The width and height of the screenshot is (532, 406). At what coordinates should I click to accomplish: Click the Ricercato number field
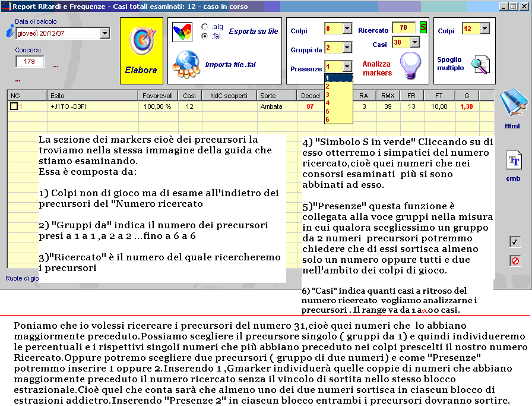(x=404, y=27)
